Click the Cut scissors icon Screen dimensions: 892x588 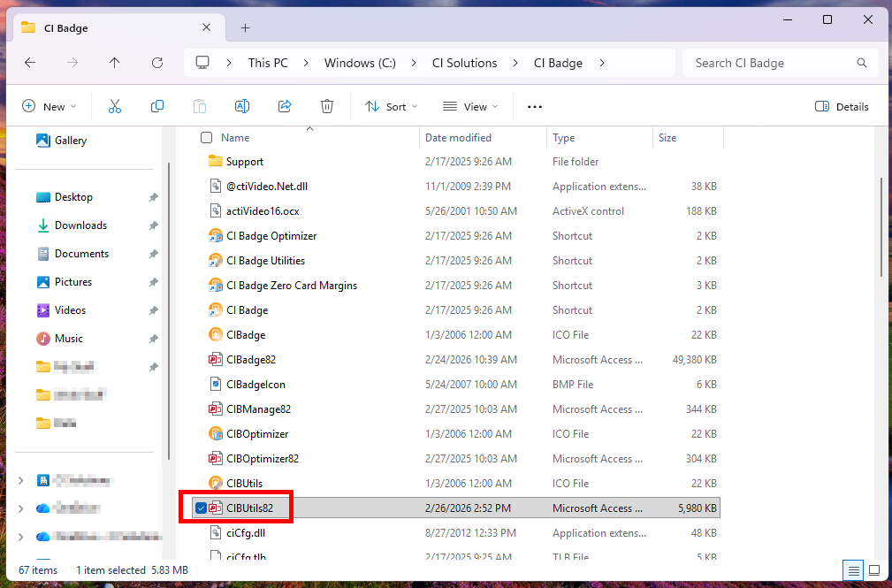coord(115,106)
